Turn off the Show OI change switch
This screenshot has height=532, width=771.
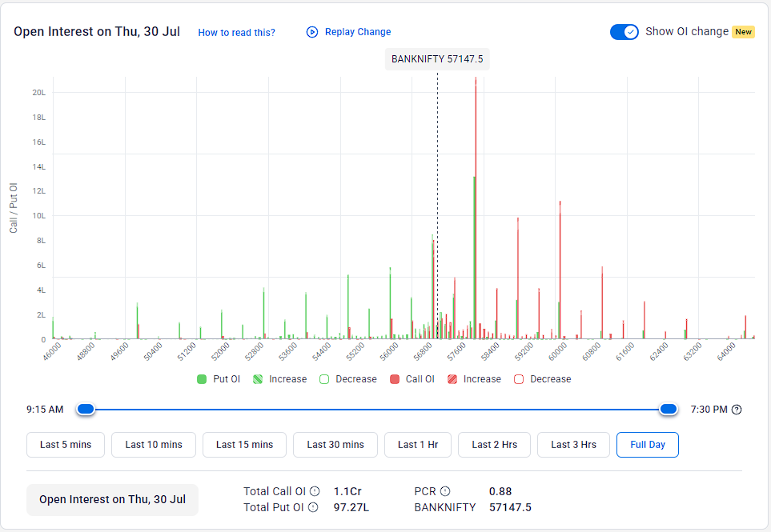point(624,32)
